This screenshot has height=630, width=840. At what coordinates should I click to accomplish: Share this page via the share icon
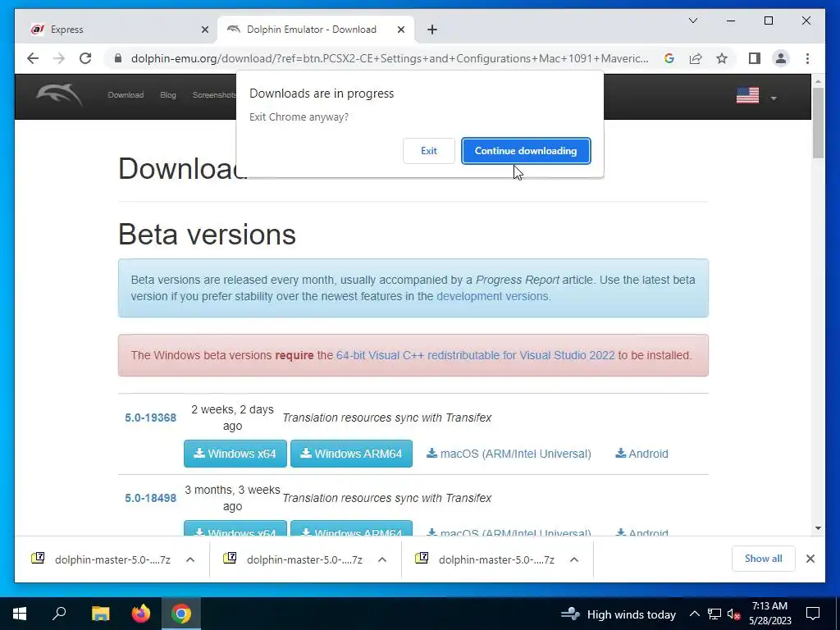[x=696, y=58]
